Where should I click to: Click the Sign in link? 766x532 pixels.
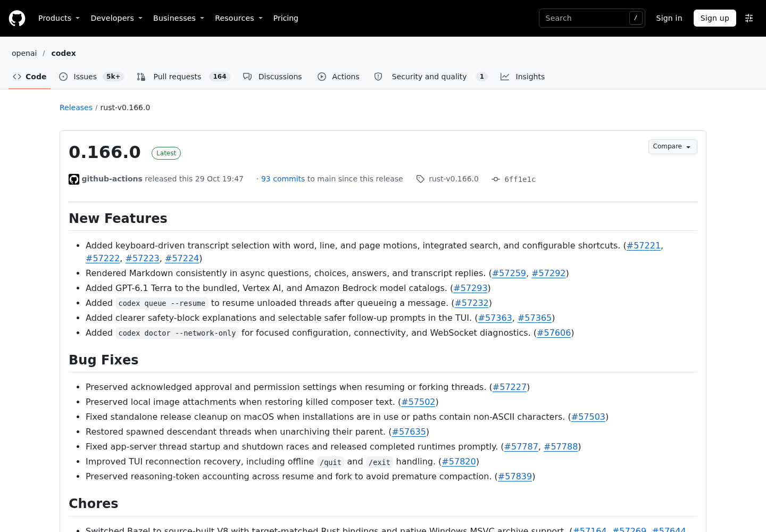point(669,18)
